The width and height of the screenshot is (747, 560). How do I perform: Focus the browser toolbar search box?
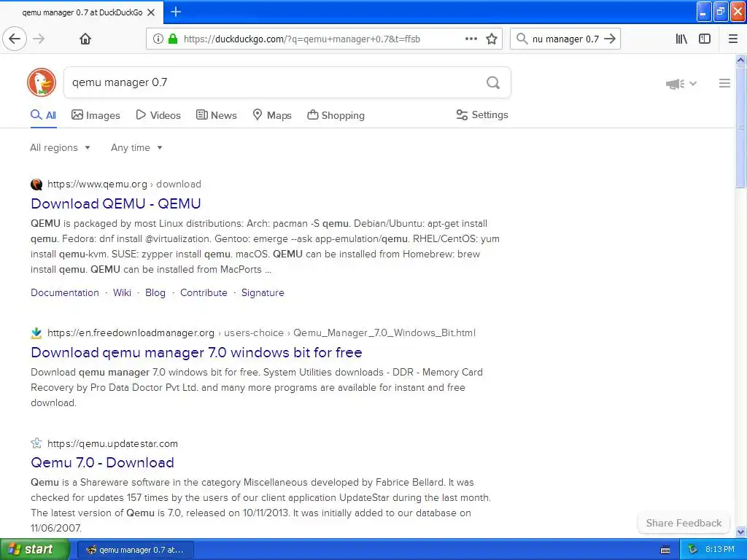click(565, 39)
